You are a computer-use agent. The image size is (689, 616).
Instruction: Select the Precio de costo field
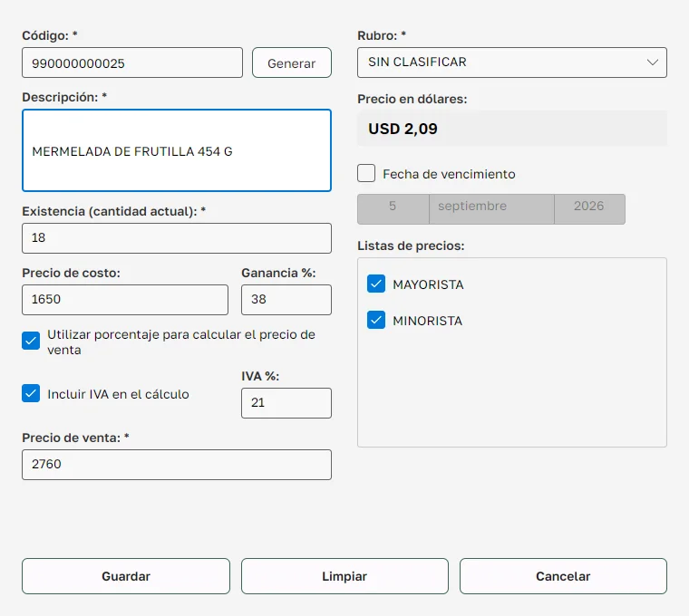pyautogui.click(x=125, y=300)
